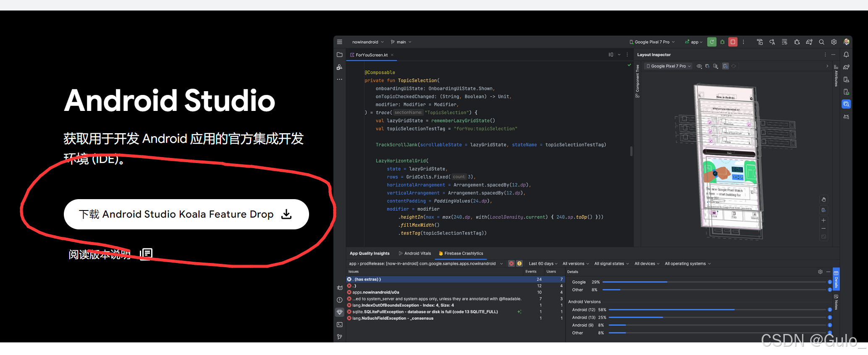Open the 阅读版本说明 release notes link
The width and height of the screenshot is (868, 355).
[110, 254]
